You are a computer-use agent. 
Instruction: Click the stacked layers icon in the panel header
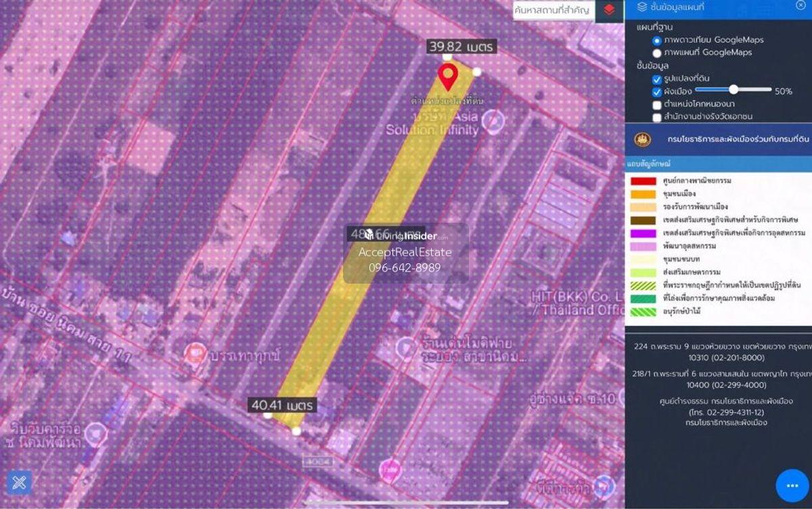point(642,7)
